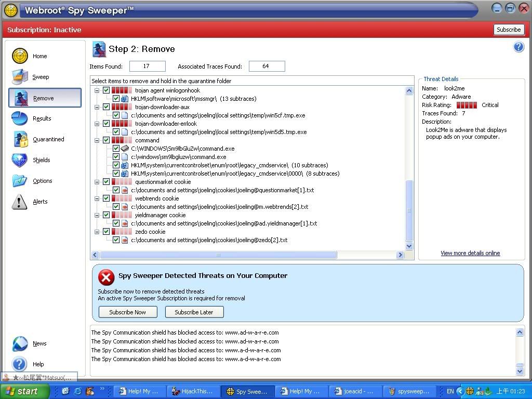Screen dimensions: 532x399
Task: Switch to HijackThis taskbar window
Action: pos(192,391)
